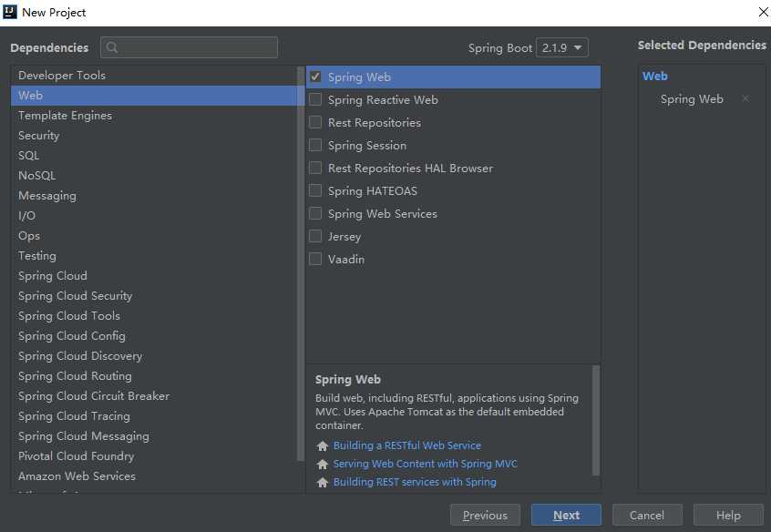Select Spring Cloud Config category
Screen dimensions: 771x532
tap(154, 336)
